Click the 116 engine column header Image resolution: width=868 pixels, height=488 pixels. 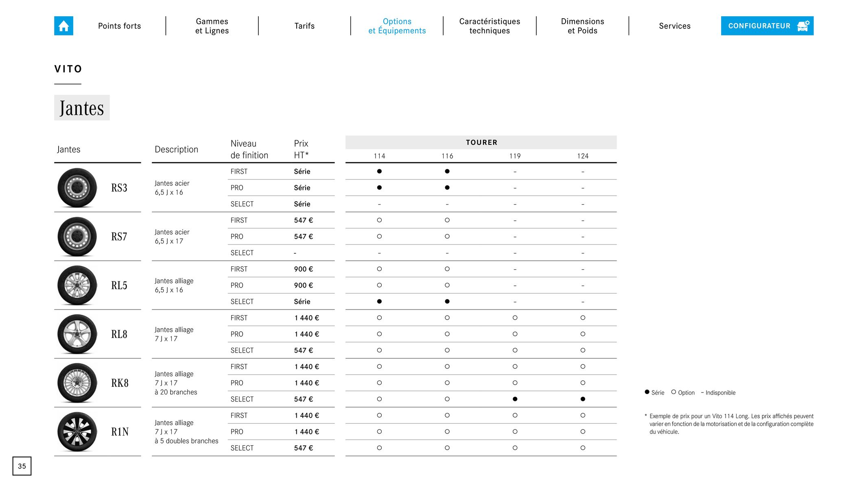447,156
